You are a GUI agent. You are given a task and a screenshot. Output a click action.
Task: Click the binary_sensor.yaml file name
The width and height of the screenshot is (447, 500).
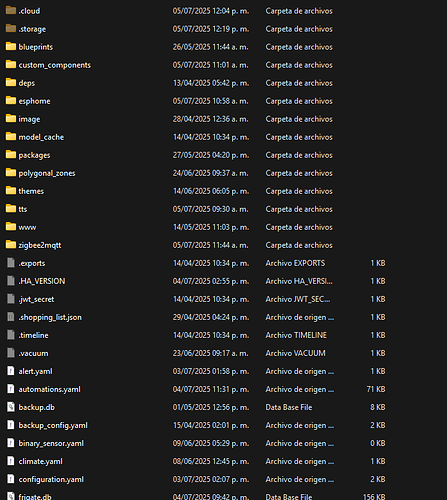tap(51, 443)
